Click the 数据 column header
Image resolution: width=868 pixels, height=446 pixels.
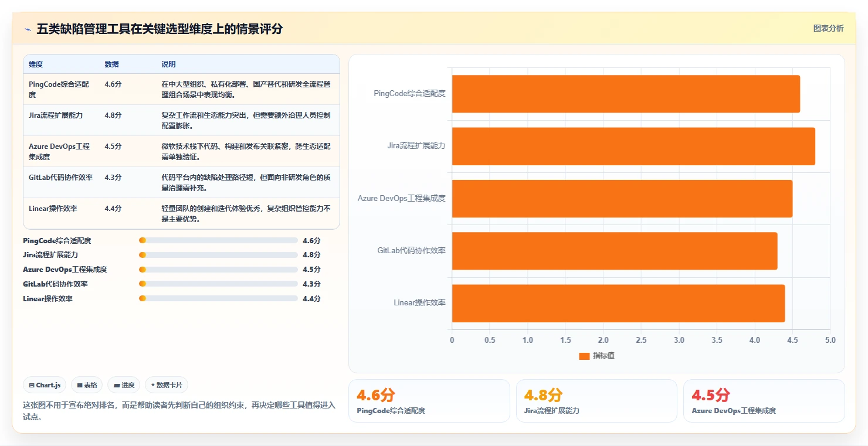(111, 64)
